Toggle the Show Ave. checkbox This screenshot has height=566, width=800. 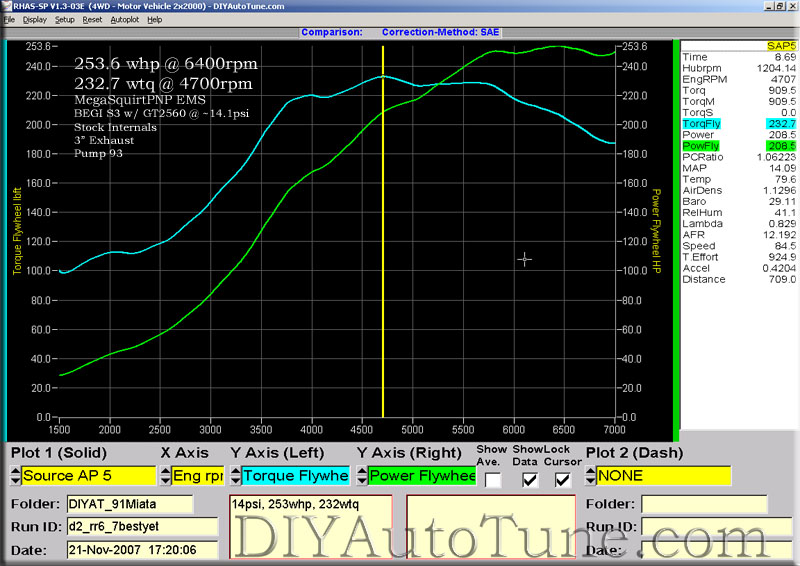click(x=493, y=480)
